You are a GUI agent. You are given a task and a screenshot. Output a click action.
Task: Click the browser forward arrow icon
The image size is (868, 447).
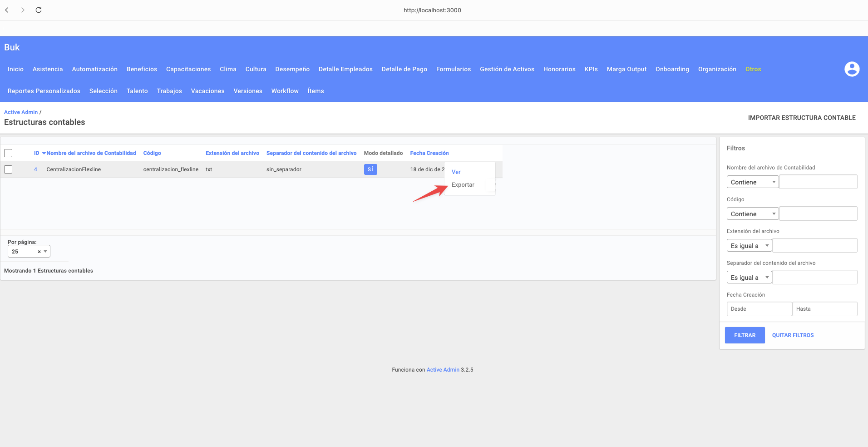pos(23,10)
